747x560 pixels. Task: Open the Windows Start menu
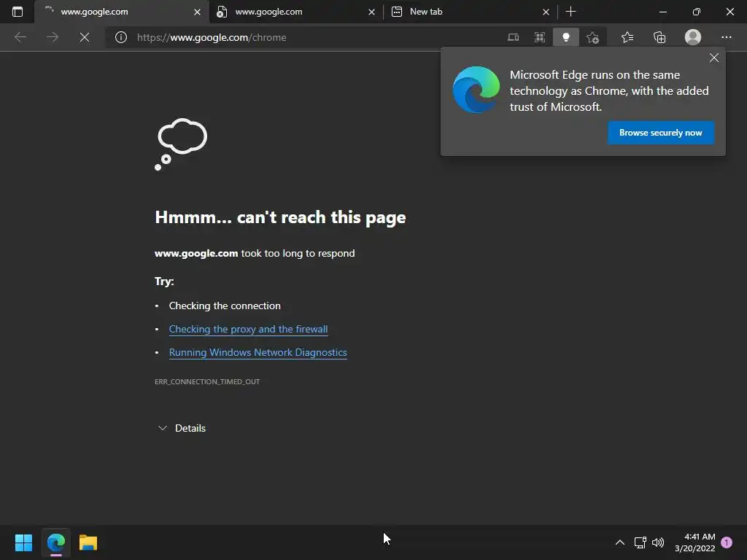click(x=23, y=542)
